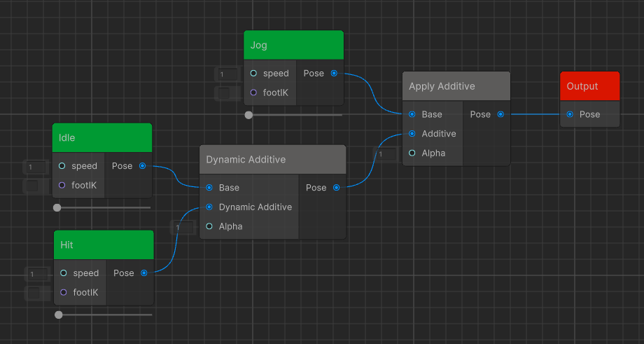Click the Output node's Pose input port

(570, 114)
